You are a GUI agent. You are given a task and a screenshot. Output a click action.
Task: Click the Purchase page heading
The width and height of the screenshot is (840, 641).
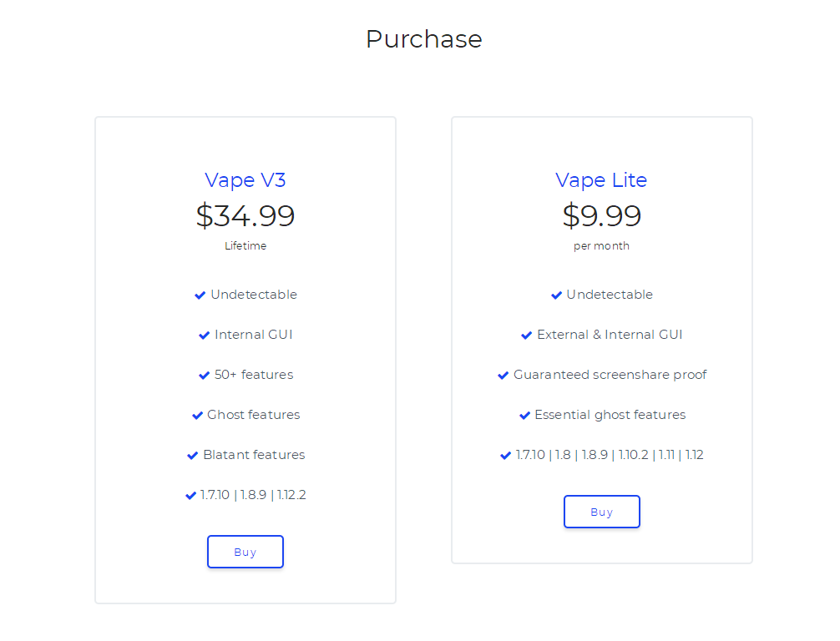pyautogui.click(x=423, y=39)
